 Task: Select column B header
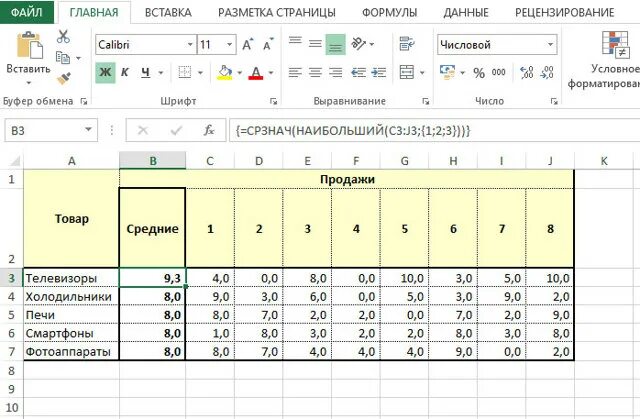click(x=153, y=160)
